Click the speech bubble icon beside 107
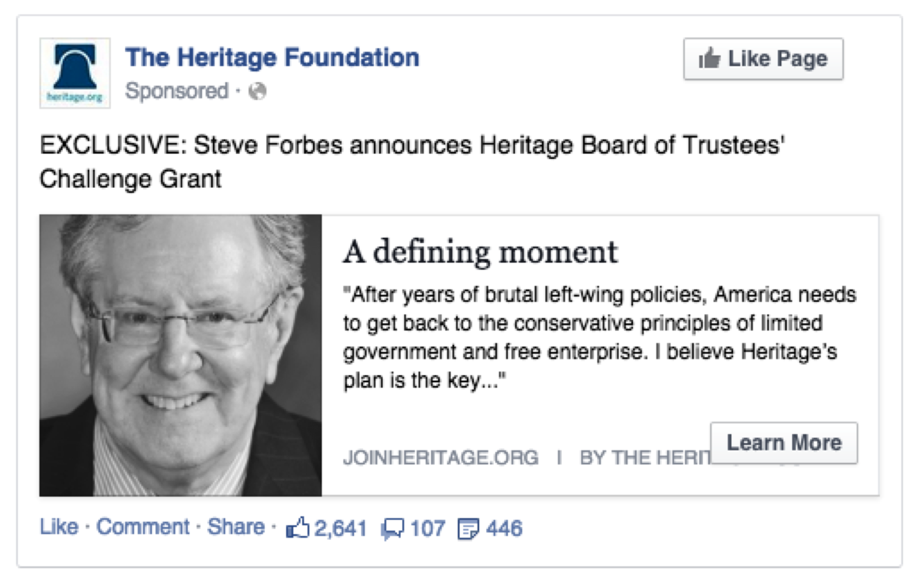Image resolution: width=923 pixels, height=588 pixels. point(392,529)
